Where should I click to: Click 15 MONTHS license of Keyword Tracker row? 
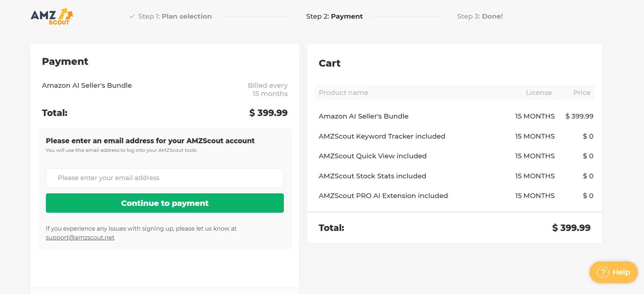point(535,136)
